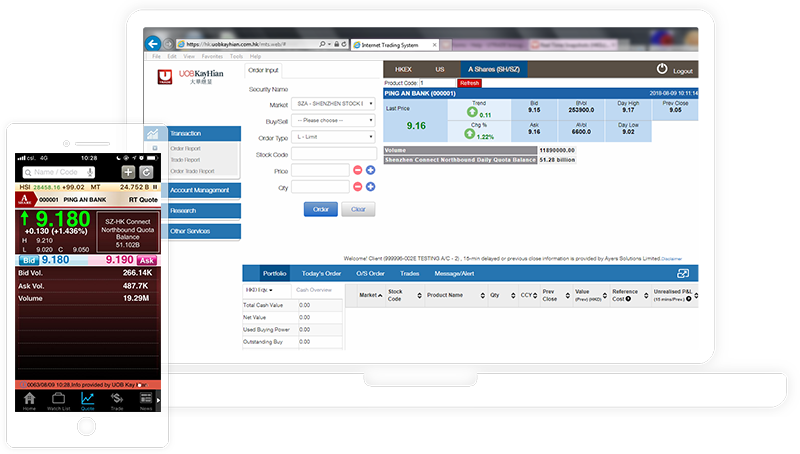Click the chart icon beside Transaction
The width and height of the screenshot is (800, 454).
coord(153,134)
